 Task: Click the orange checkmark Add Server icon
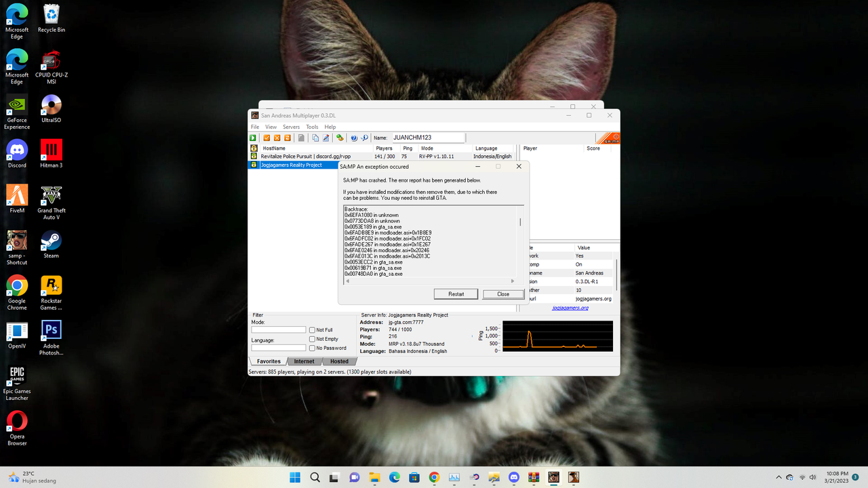pyautogui.click(x=267, y=138)
